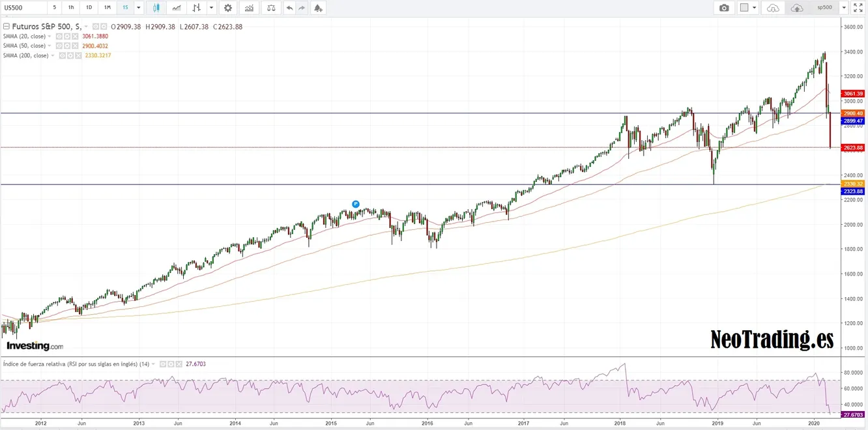Click the compare symbols scale icon
This screenshot has width=868, height=430.
271,8
